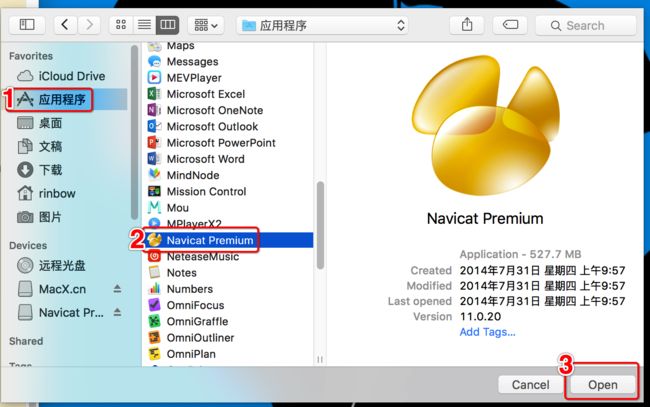This screenshot has width=650, height=407.
Task: Click the column resize handle
Action: pyautogui.click(x=320, y=359)
